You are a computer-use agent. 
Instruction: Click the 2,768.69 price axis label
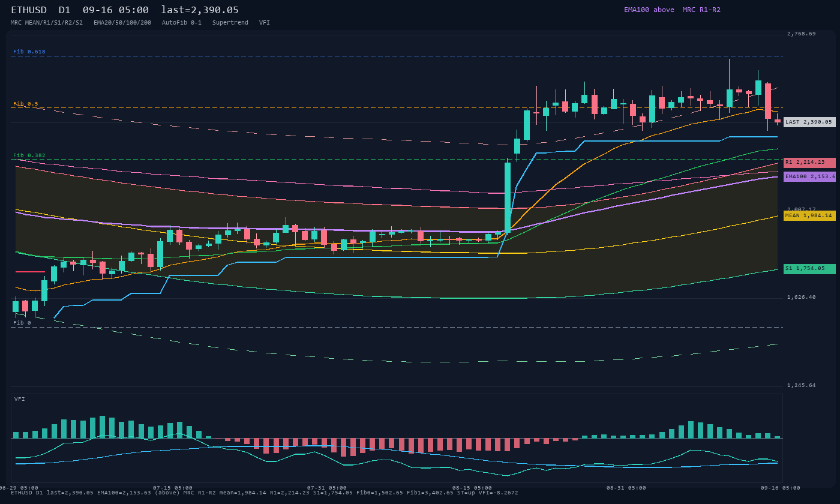tap(802, 34)
